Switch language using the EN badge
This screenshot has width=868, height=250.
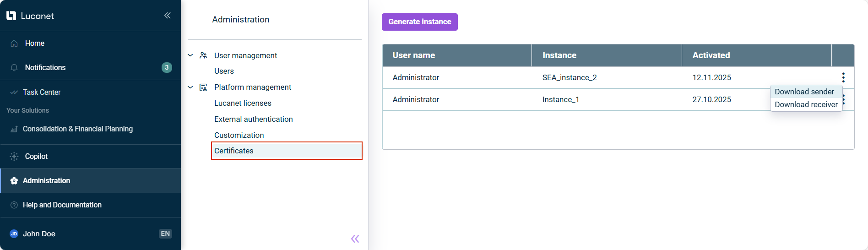[165, 234]
